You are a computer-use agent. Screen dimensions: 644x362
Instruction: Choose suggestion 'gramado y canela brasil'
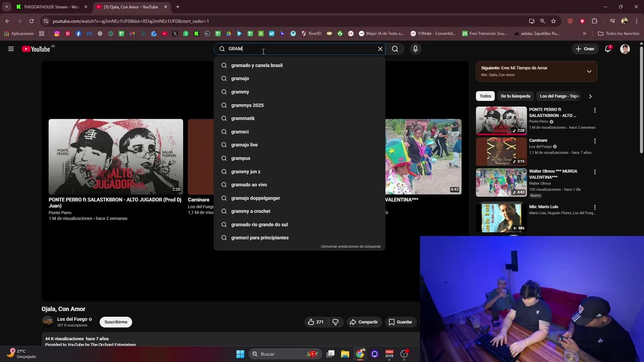click(299, 65)
